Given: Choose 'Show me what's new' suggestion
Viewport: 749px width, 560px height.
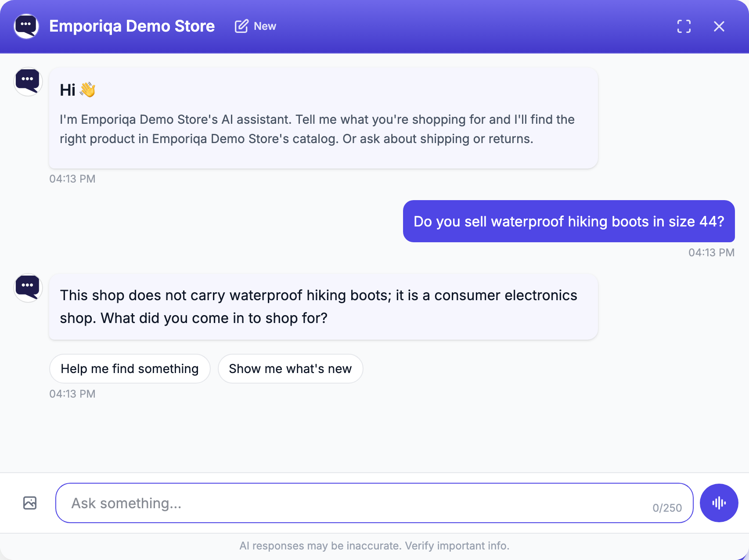Looking at the screenshot, I should coord(290,369).
